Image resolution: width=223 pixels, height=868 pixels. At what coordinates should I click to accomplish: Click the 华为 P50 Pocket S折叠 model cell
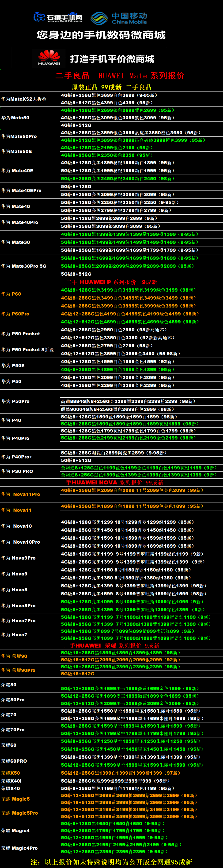pos(30,350)
